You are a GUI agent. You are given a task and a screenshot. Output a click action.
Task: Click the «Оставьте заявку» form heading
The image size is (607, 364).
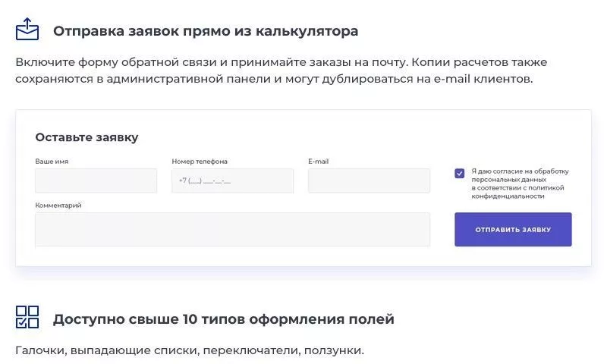86,137
